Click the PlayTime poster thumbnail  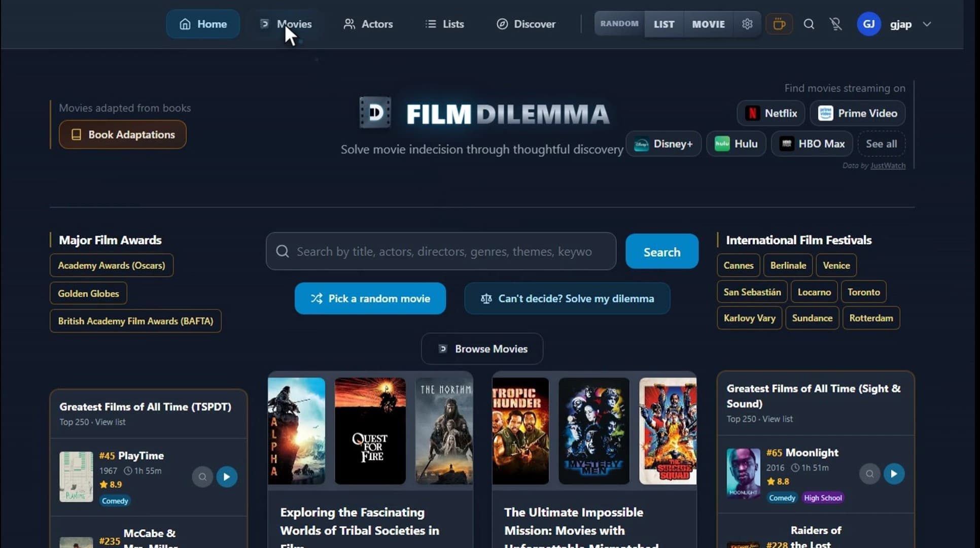pos(76,477)
